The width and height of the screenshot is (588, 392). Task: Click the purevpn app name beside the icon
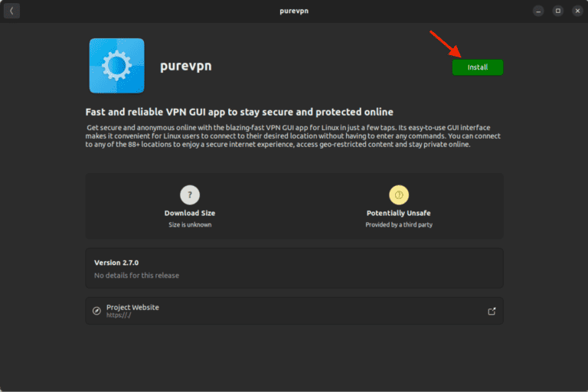point(185,66)
